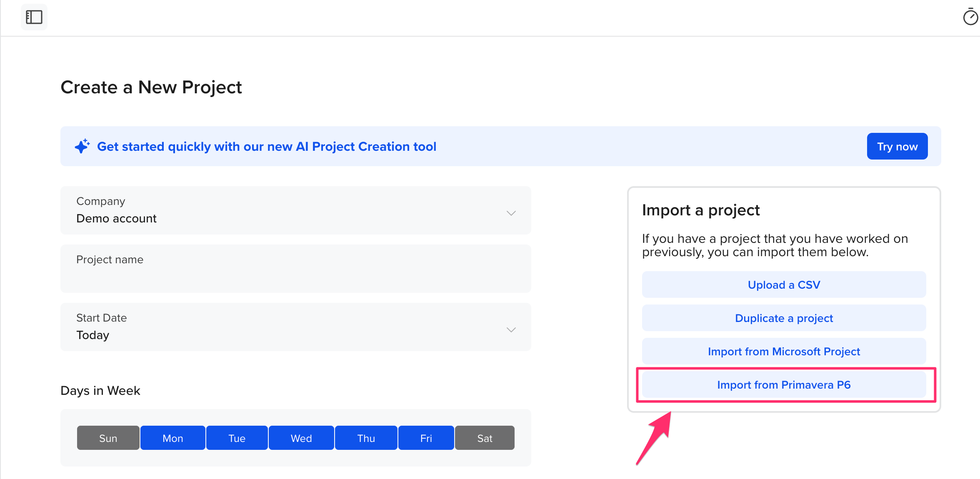Toggle Tue day button
This screenshot has height=479, width=980.
pos(237,438)
